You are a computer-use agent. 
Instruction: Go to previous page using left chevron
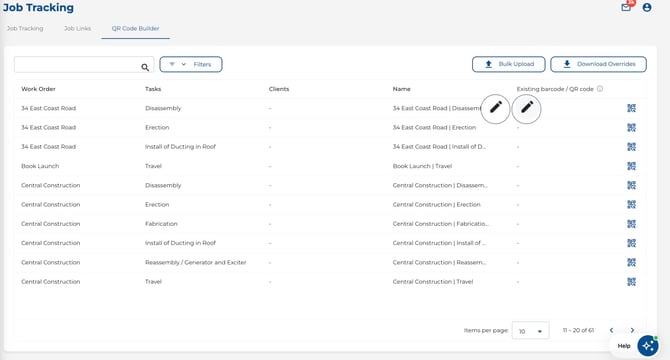point(611,330)
